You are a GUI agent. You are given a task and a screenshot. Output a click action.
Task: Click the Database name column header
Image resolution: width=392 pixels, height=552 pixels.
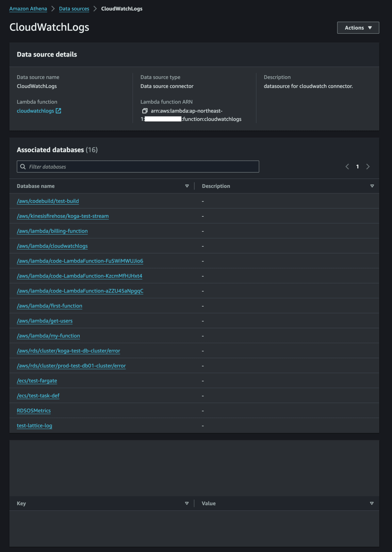[x=36, y=186]
